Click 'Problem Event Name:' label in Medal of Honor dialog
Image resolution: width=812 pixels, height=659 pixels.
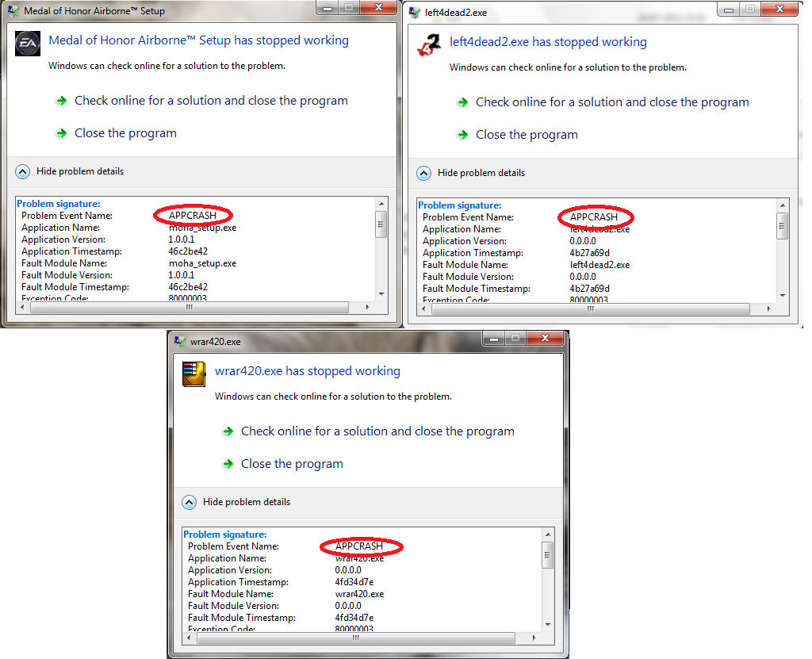67,216
